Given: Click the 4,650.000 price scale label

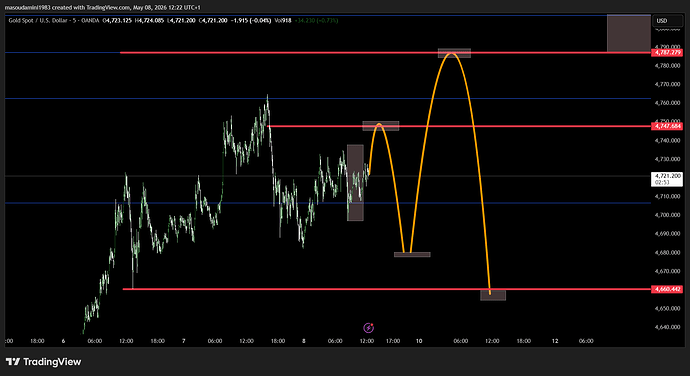Looking at the screenshot, I should (x=668, y=309).
